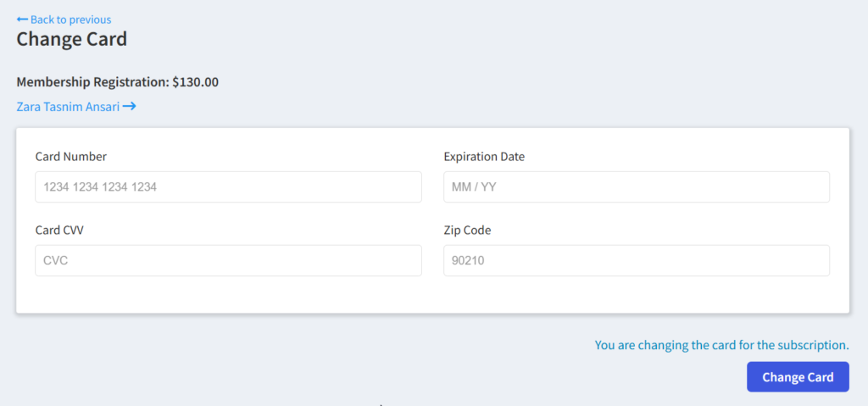This screenshot has height=406, width=868.
Task: Click the blank space right of Change Card heading
Action: pos(424,39)
